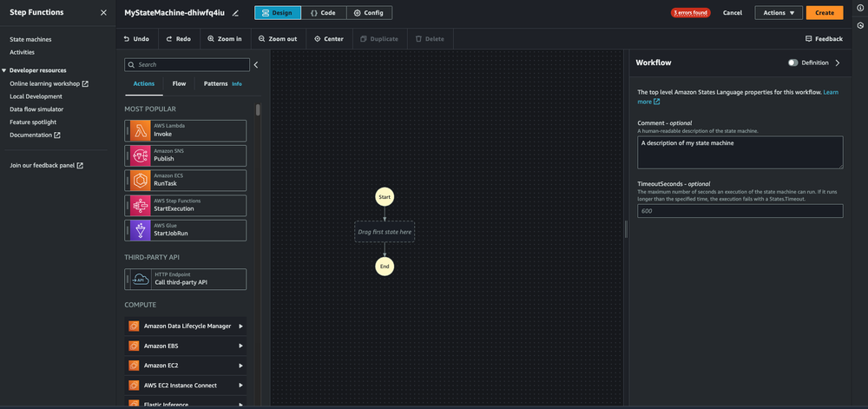
Task: Expand Amazon Data Lifecycle Manager actions
Action: 240,326
